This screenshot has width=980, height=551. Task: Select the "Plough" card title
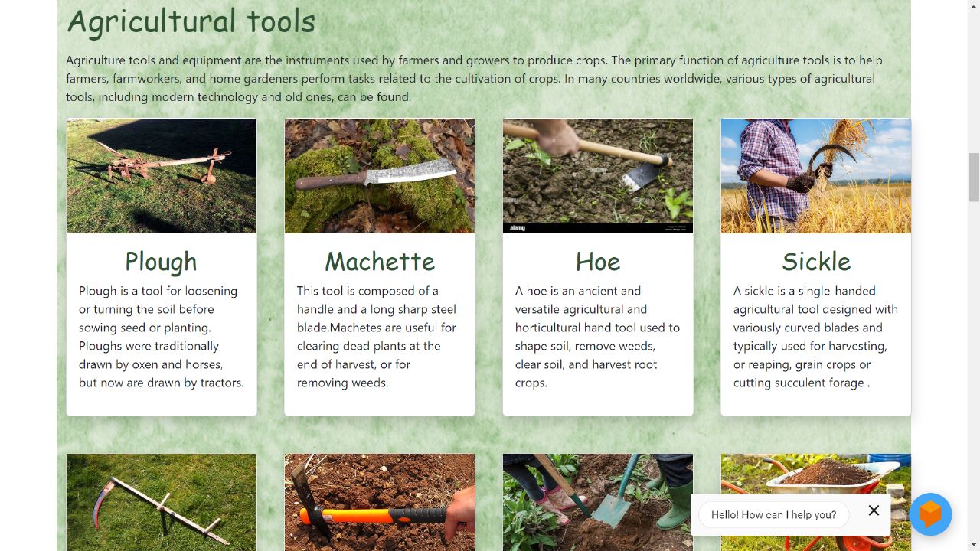(161, 262)
